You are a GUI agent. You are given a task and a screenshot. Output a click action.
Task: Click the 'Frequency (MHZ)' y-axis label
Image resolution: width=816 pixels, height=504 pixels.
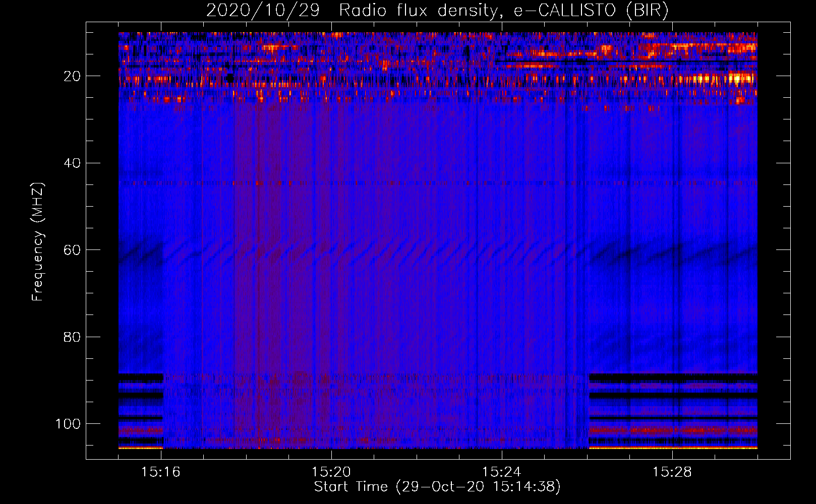[x=38, y=241]
